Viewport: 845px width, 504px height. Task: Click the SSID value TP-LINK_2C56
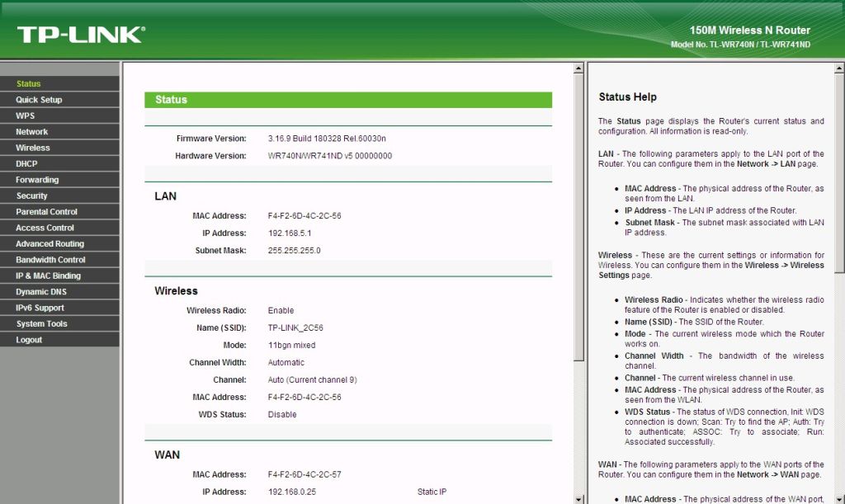(x=295, y=328)
